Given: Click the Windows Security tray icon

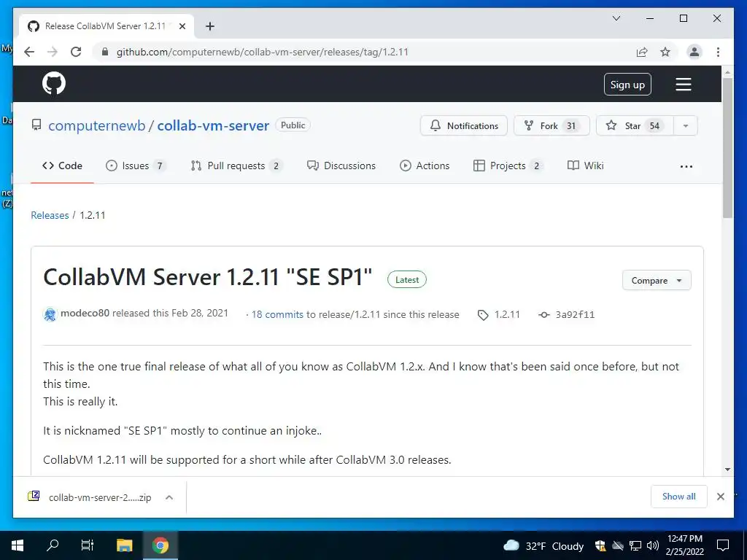Looking at the screenshot, I should tap(600, 545).
